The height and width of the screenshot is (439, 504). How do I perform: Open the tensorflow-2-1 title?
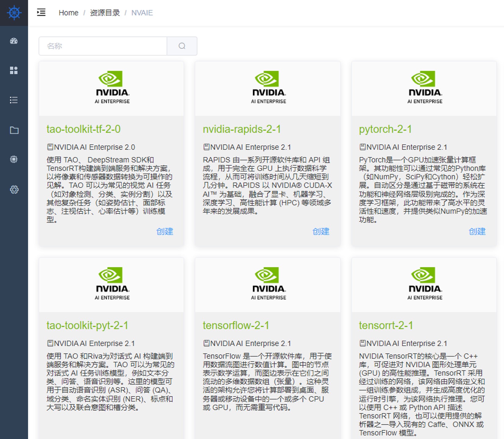pos(236,325)
